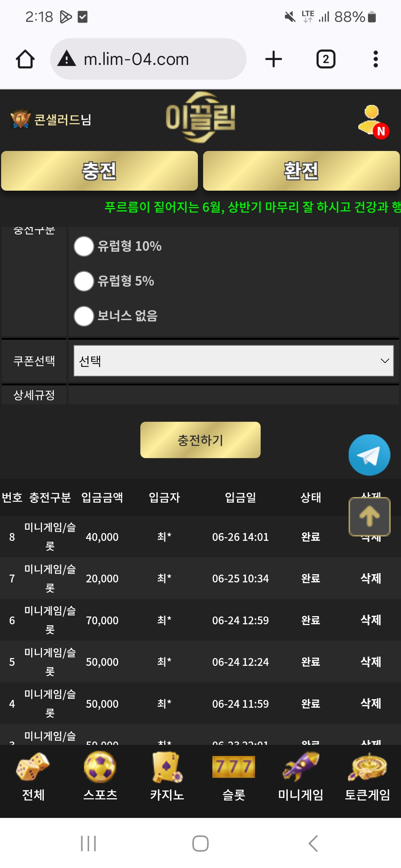Delete deposit record number 7
Viewport: 401px width, 868px height.
(371, 578)
